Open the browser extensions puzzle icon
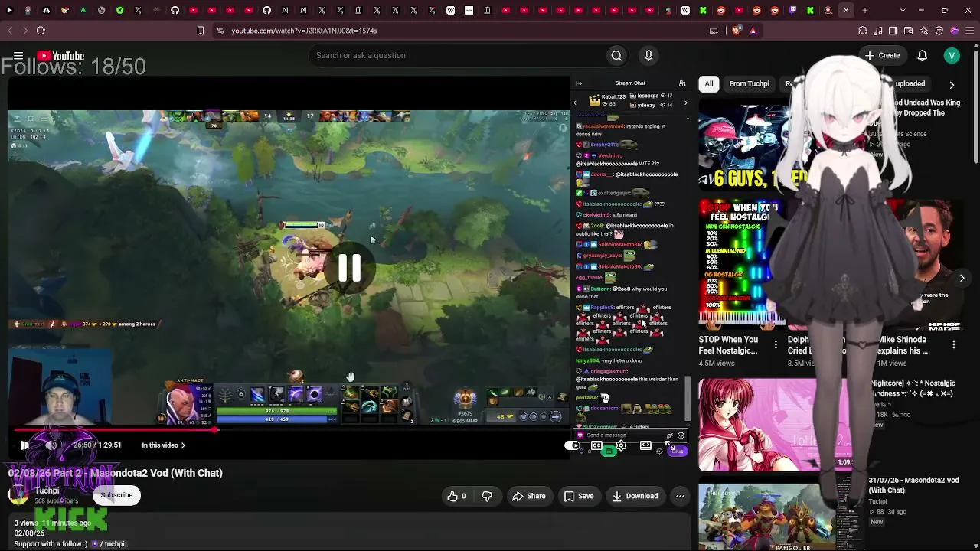The width and height of the screenshot is (980, 551). (863, 31)
